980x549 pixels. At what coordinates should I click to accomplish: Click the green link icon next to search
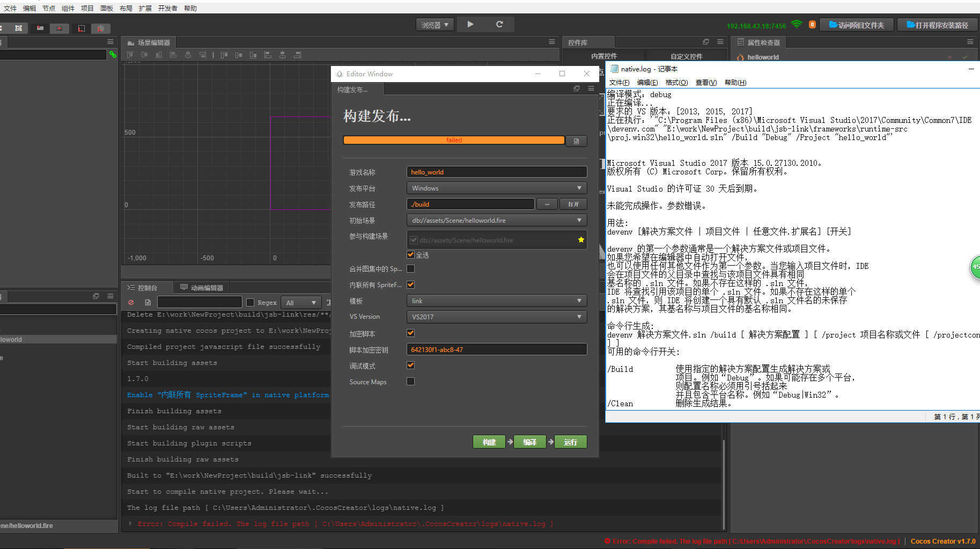(113, 54)
